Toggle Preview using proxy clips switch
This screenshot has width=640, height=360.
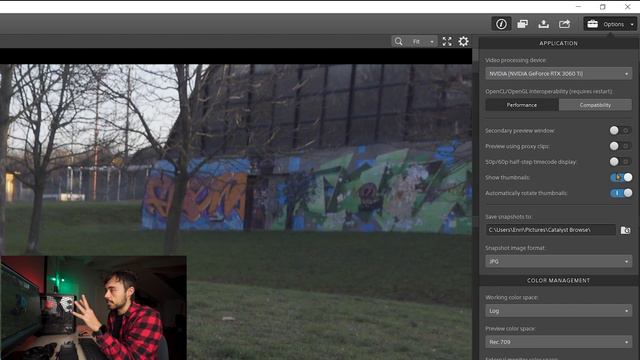[620, 146]
